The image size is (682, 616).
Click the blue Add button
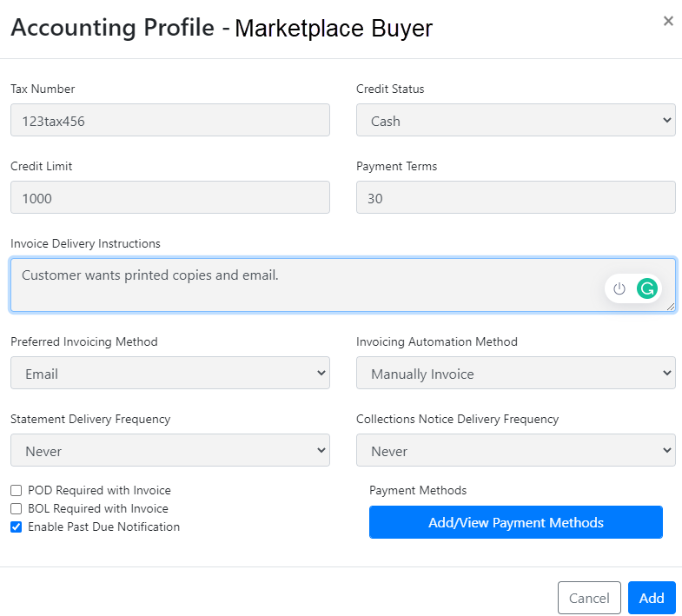652,598
